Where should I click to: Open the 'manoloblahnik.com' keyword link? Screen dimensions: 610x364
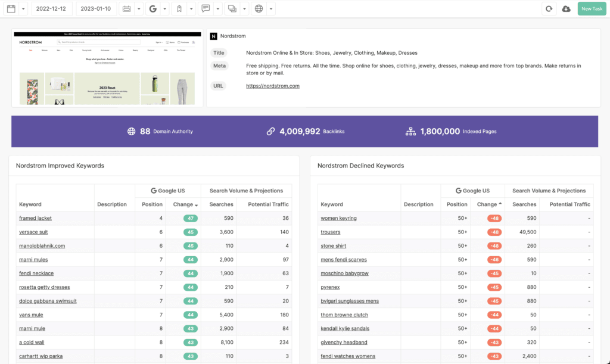click(42, 246)
